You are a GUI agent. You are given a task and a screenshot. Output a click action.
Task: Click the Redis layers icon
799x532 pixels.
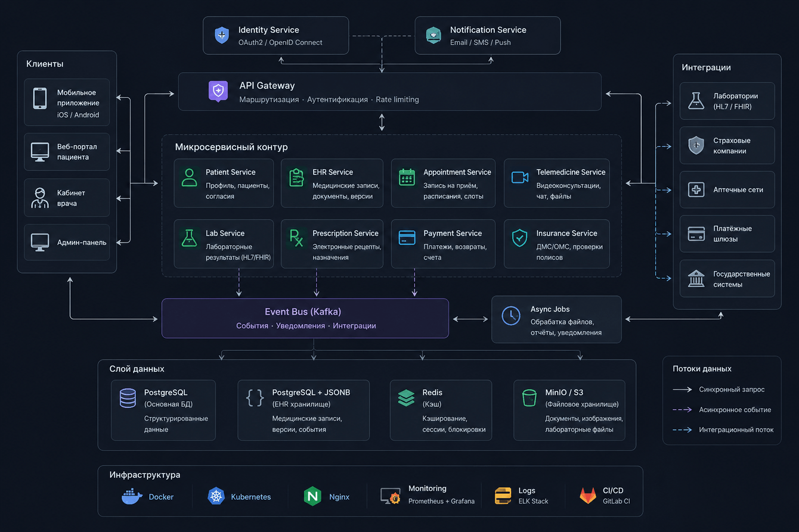click(x=406, y=398)
